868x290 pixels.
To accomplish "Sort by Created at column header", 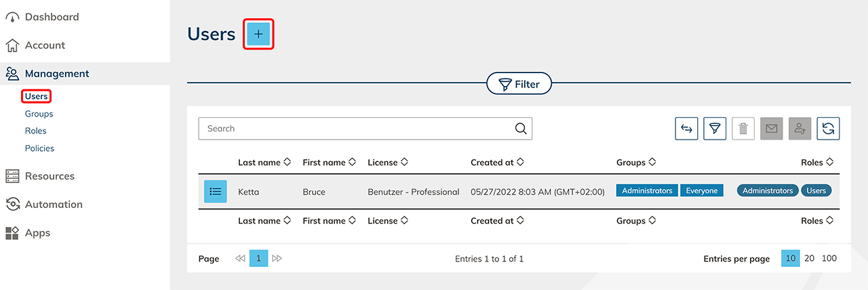I will (496, 163).
